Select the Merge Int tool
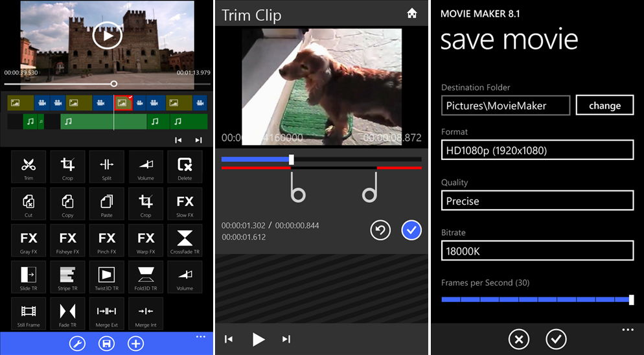The image size is (644, 355). [x=146, y=314]
